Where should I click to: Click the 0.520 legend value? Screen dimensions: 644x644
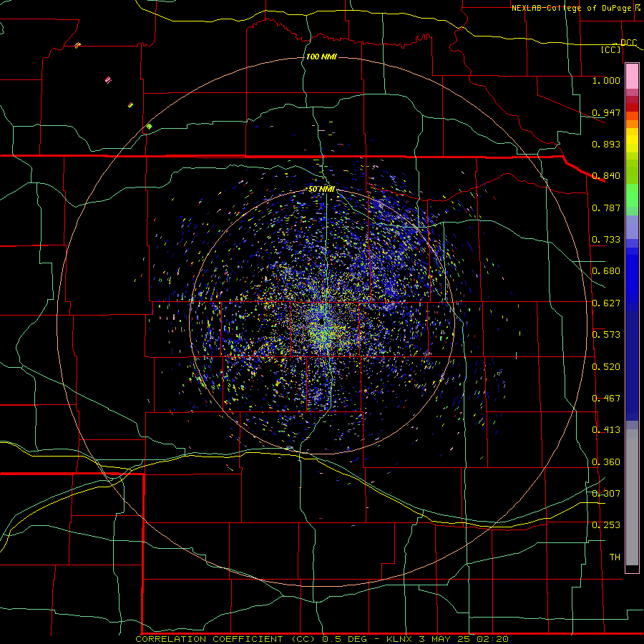tap(606, 367)
